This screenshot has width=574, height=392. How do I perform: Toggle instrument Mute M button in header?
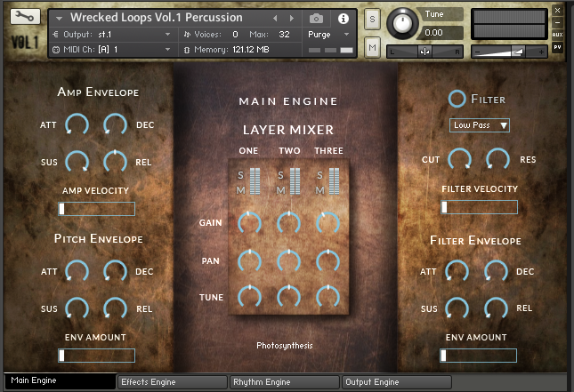pyautogui.click(x=372, y=47)
